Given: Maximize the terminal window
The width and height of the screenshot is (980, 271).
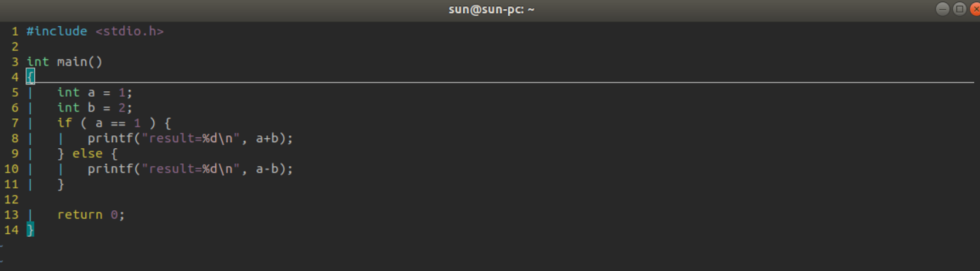Looking at the screenshot, I should click(960, 9).
